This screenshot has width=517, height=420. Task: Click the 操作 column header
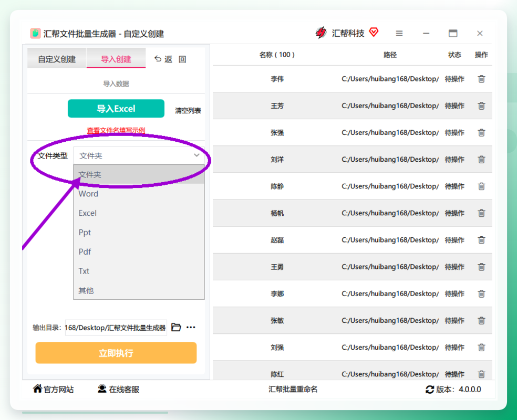point(481,55)
